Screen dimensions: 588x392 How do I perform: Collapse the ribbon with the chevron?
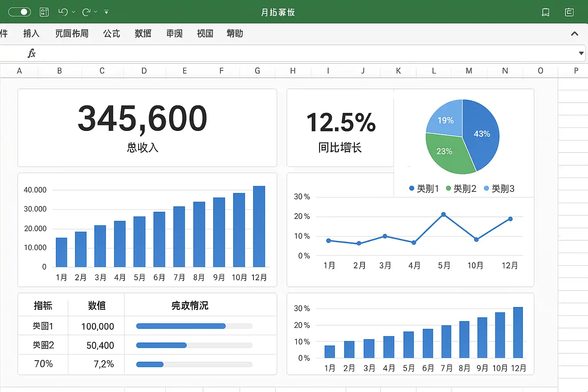(574, 34)
